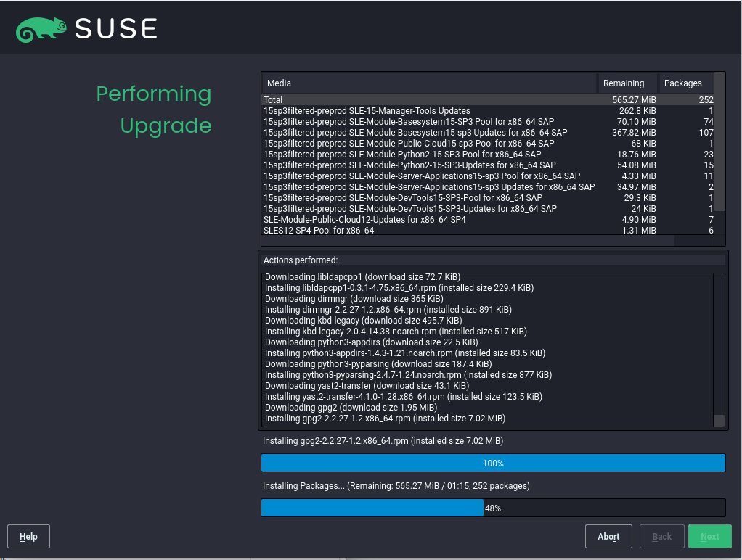Click the Help button

[28, 536]
